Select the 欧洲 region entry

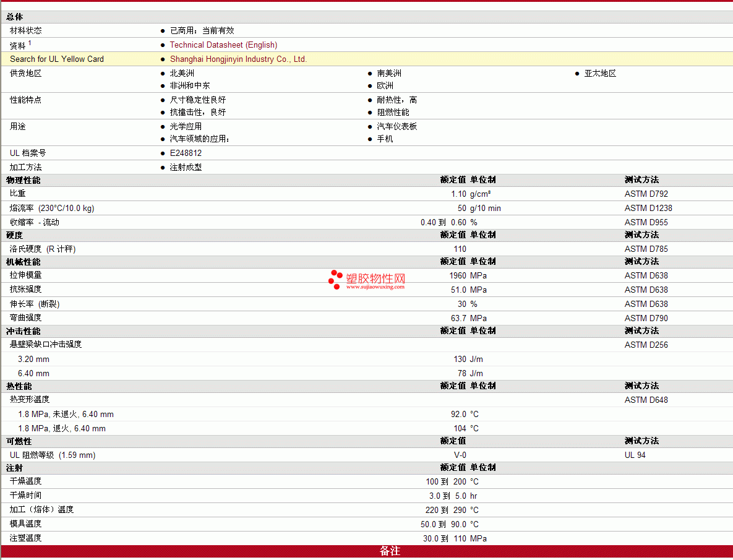click(385, 85)
